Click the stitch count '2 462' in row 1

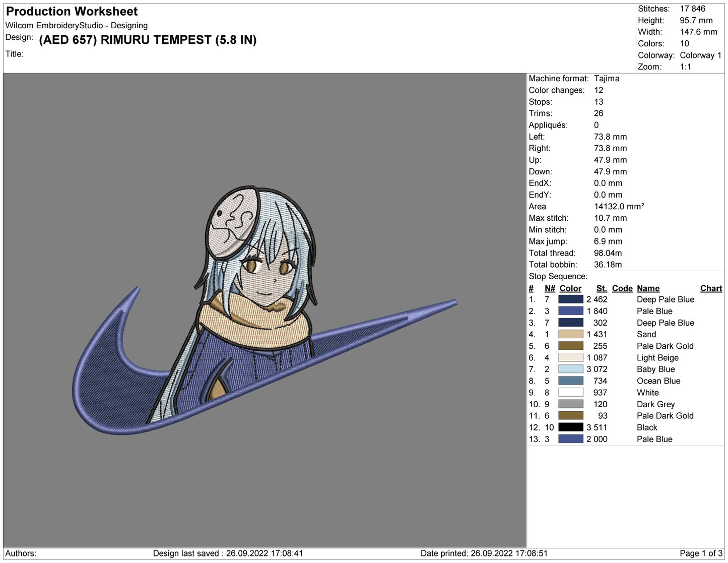pos(597,299)
